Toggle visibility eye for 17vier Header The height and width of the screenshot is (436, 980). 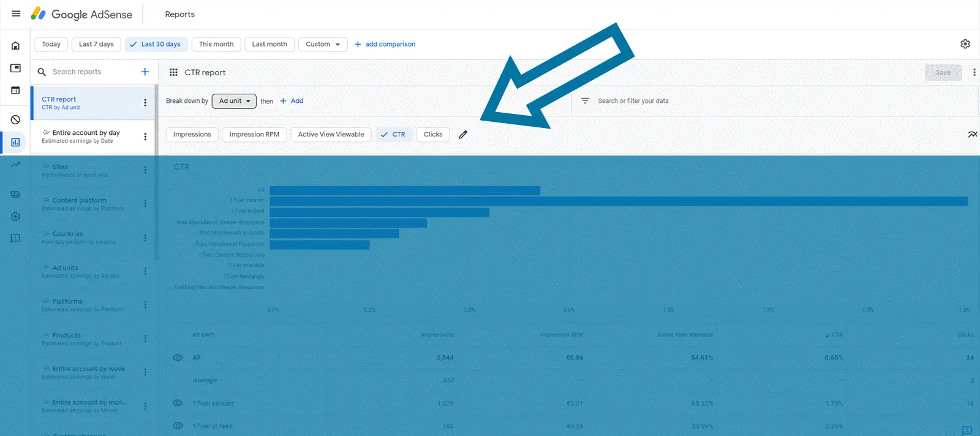178,403
